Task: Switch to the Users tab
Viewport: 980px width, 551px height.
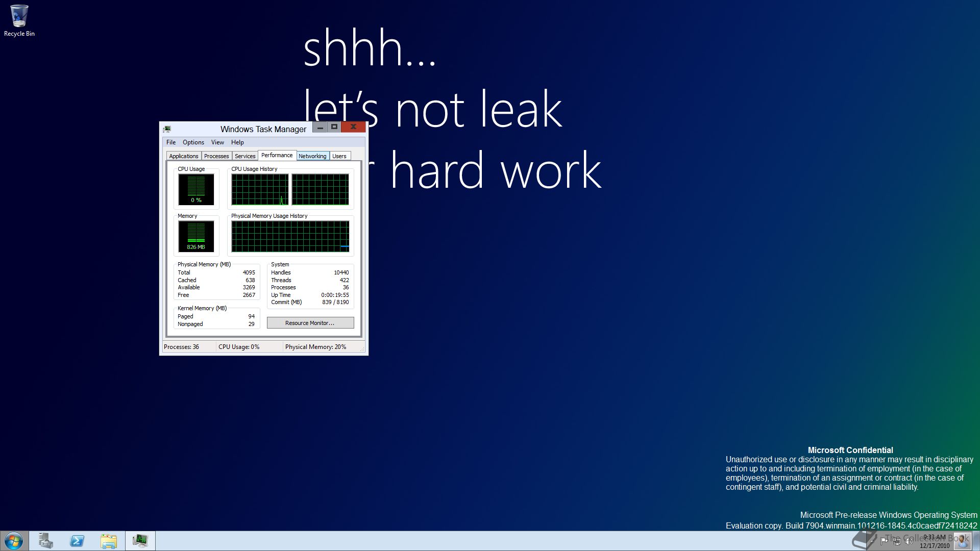Action: [339, 156]
